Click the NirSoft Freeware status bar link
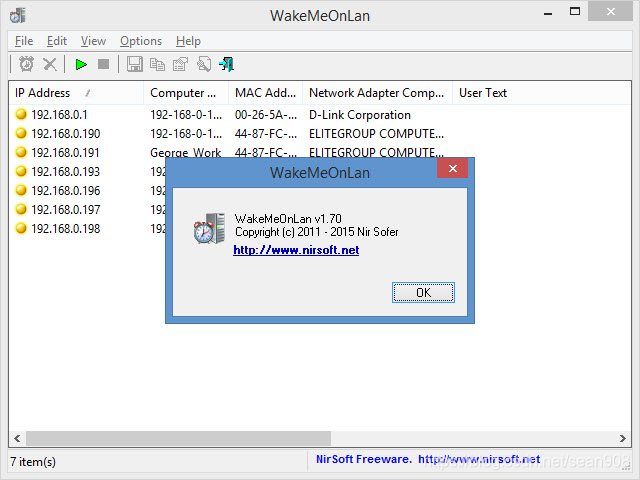The height and width of the screenshot is (480, 640). pos(428,460)
